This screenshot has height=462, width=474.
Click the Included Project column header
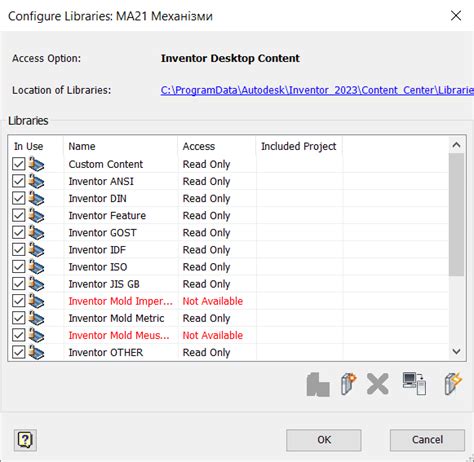(x=299, y=146)
